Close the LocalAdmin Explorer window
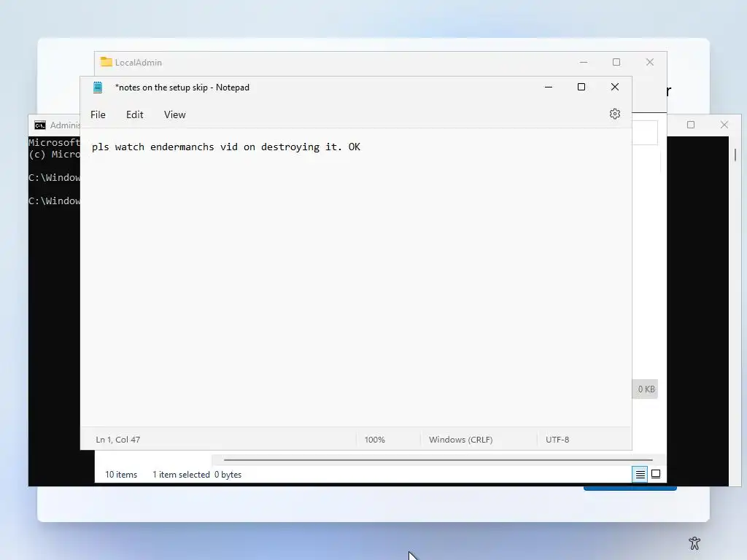This screenshot has width=747, height=560. click(x=650, y=63)
